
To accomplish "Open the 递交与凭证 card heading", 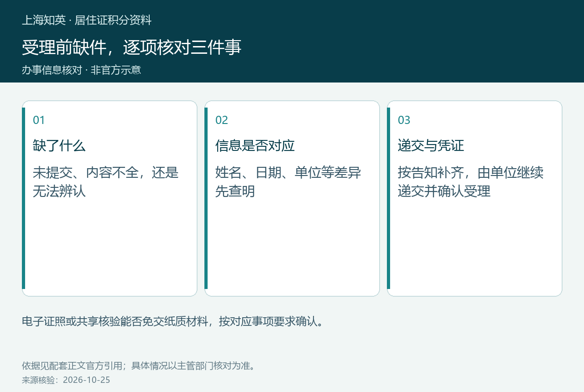I will tap(431, 146).
